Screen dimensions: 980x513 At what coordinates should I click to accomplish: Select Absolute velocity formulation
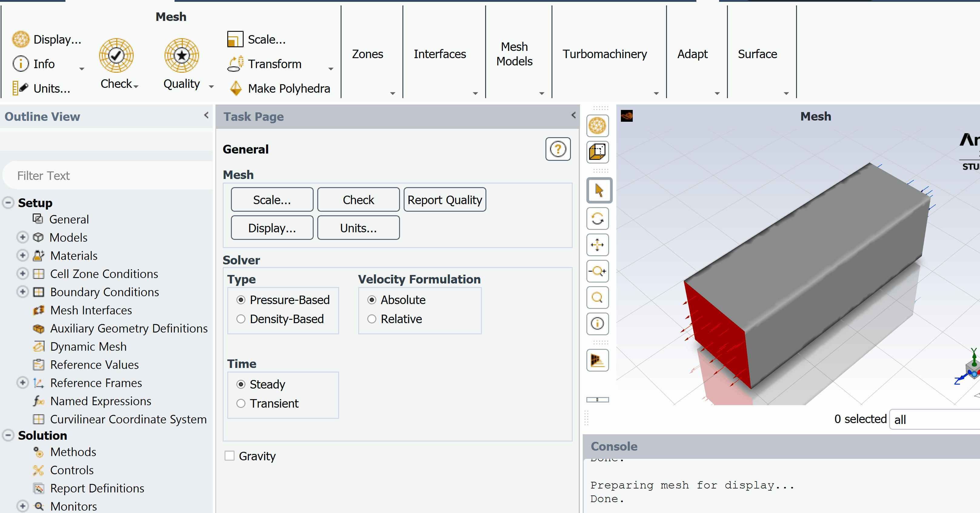pos(372,300)
